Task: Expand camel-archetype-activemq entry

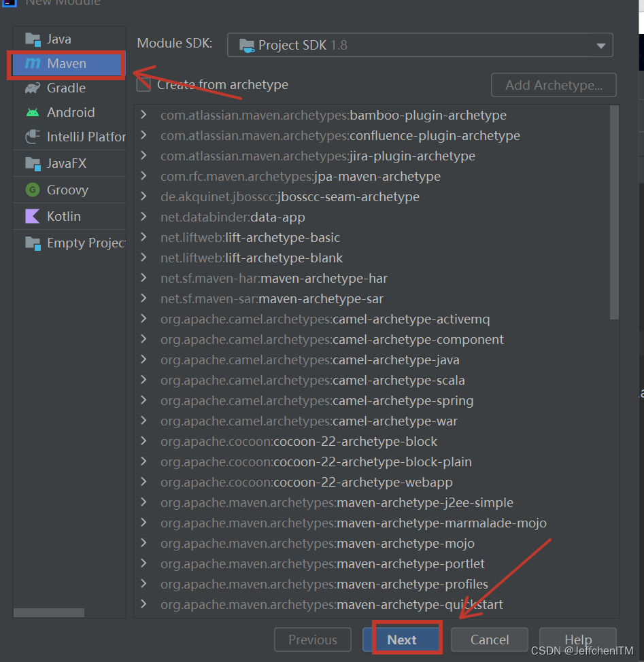Action: pyautogui.click(x=143, y=319)
